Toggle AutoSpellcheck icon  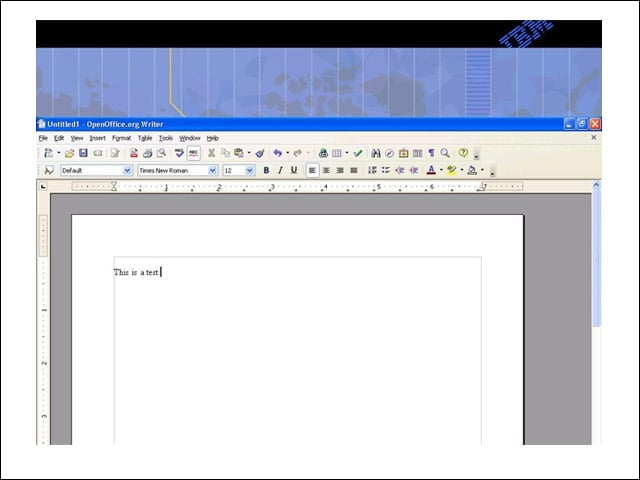tap(193, 153)
